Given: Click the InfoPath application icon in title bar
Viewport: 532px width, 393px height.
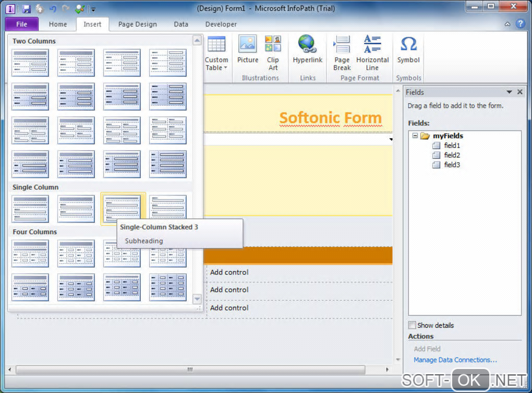Looking at the screenshot, I should (x=10, y=9).
